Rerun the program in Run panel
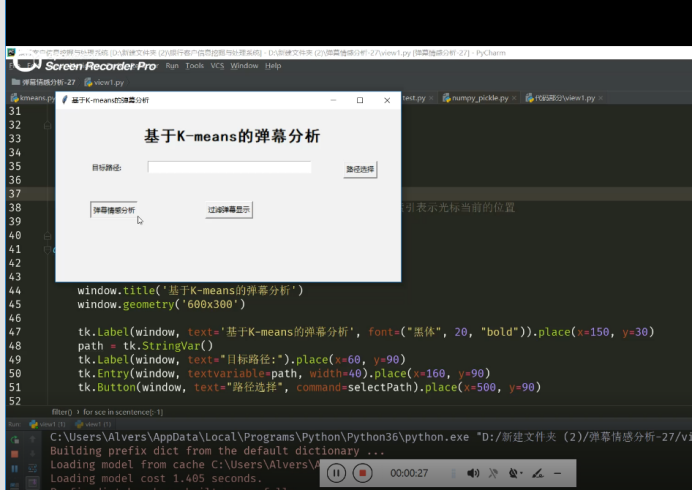Viewport: 692px width, 490px height. 15,440
